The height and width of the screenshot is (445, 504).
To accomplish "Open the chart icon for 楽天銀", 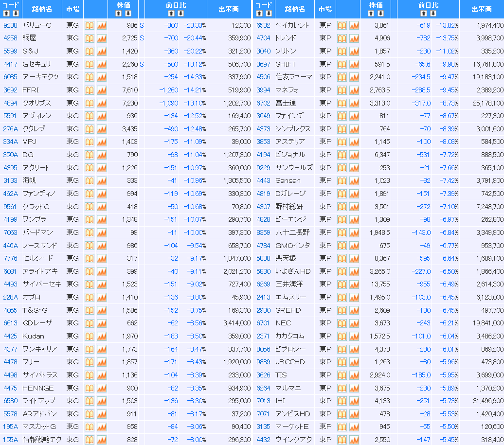I will pyautogui.click(x=354, y=259).
